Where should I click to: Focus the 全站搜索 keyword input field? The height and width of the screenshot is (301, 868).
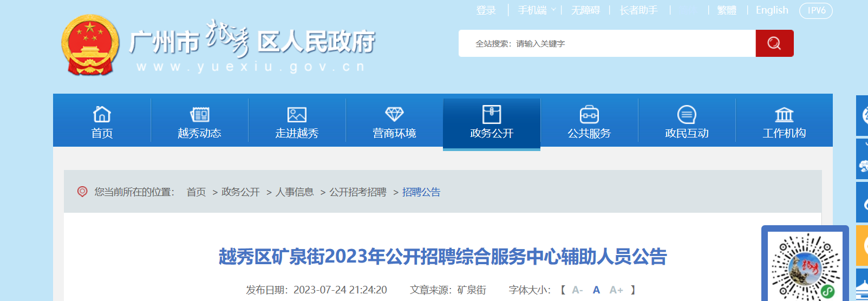click(607, 43)
